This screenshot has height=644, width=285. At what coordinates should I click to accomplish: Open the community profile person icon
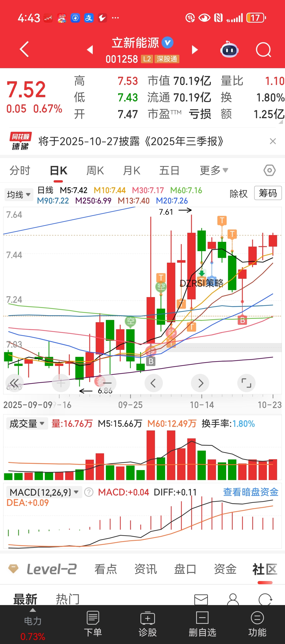233,599
